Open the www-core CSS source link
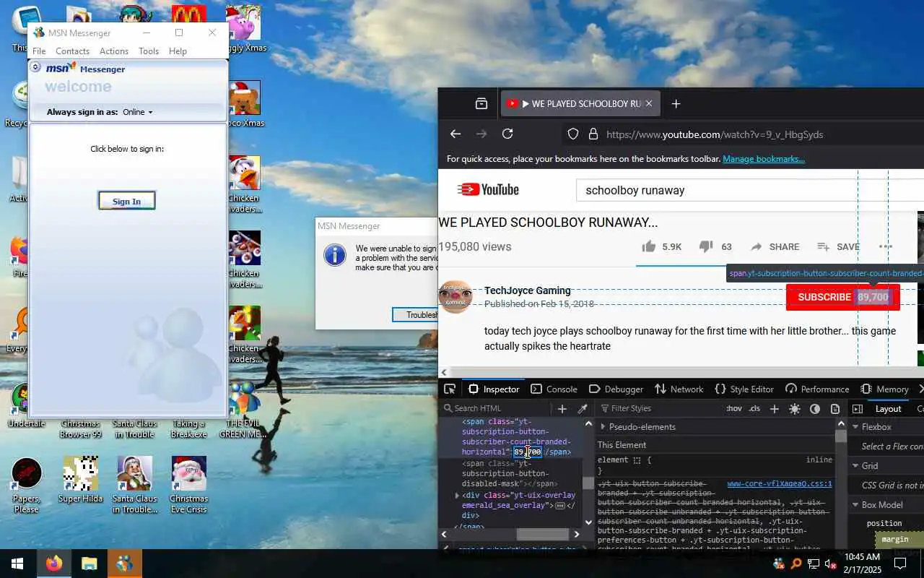 780,484
